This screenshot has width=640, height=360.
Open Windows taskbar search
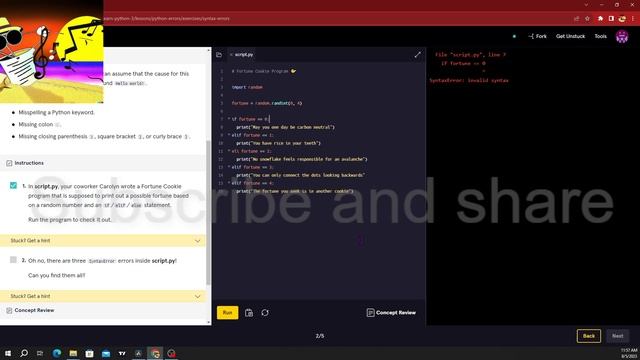point(24,353)
